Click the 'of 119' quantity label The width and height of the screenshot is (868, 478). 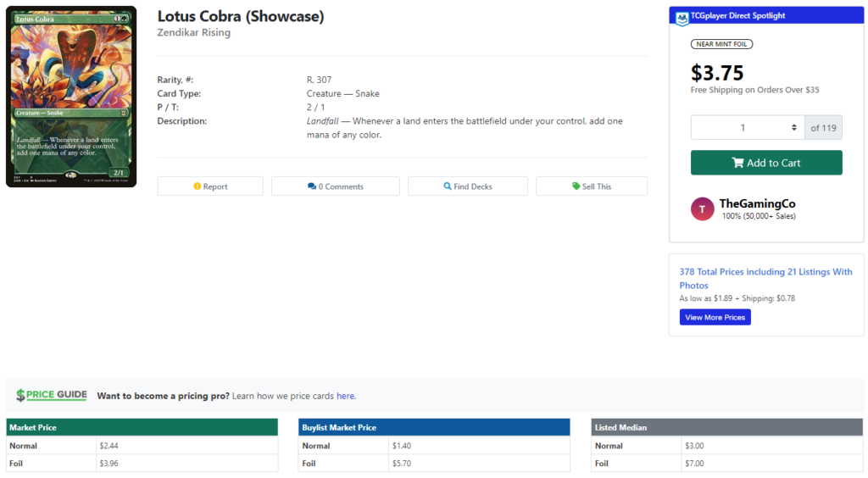coord(823,128)
